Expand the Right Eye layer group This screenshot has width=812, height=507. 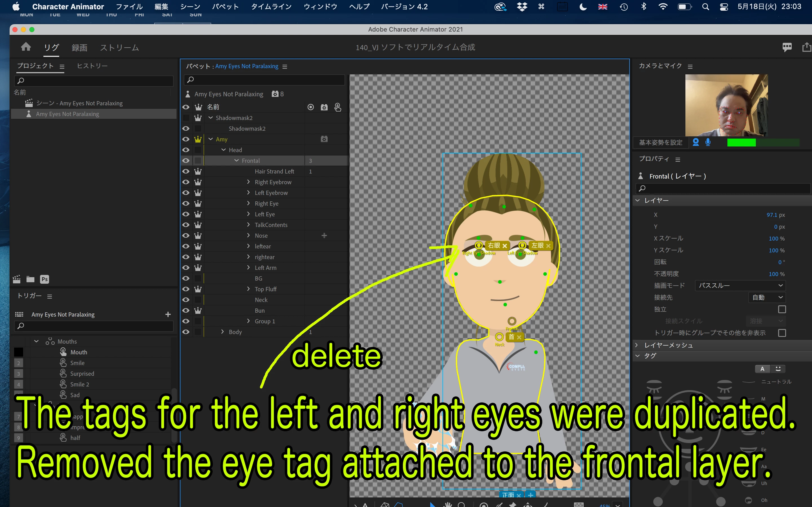[x=248, y=203]
